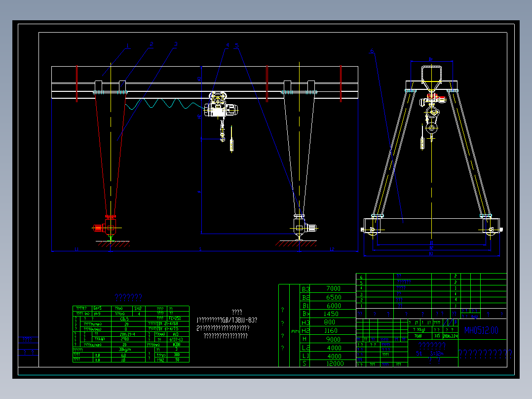Click callout number 6 on the side view

[x=372, y=51]
